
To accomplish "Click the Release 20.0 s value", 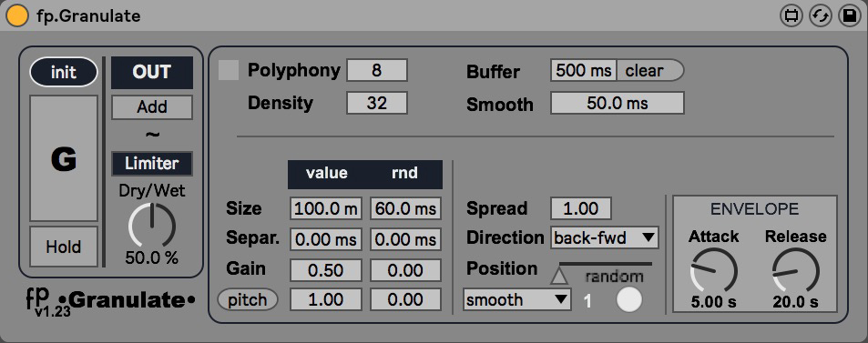I will [795, 302].
